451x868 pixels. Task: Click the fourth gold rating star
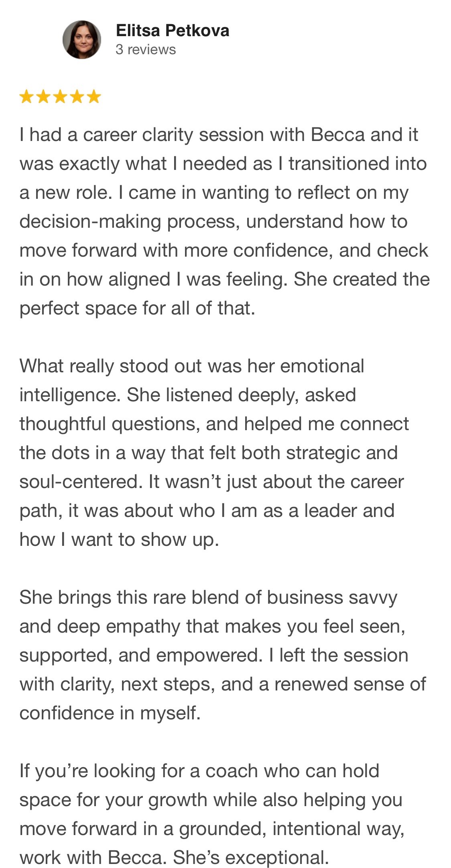pos(77,97)
